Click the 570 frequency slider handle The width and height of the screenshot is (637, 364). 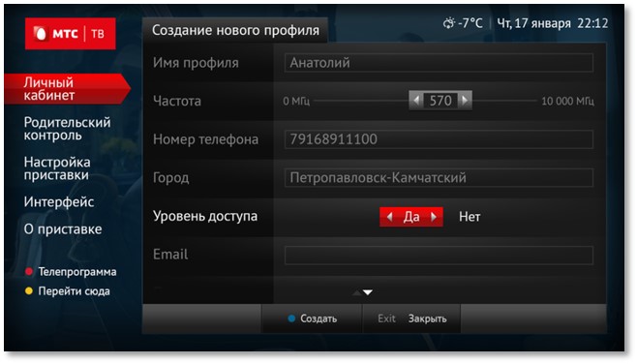click(x=440, y=101)
